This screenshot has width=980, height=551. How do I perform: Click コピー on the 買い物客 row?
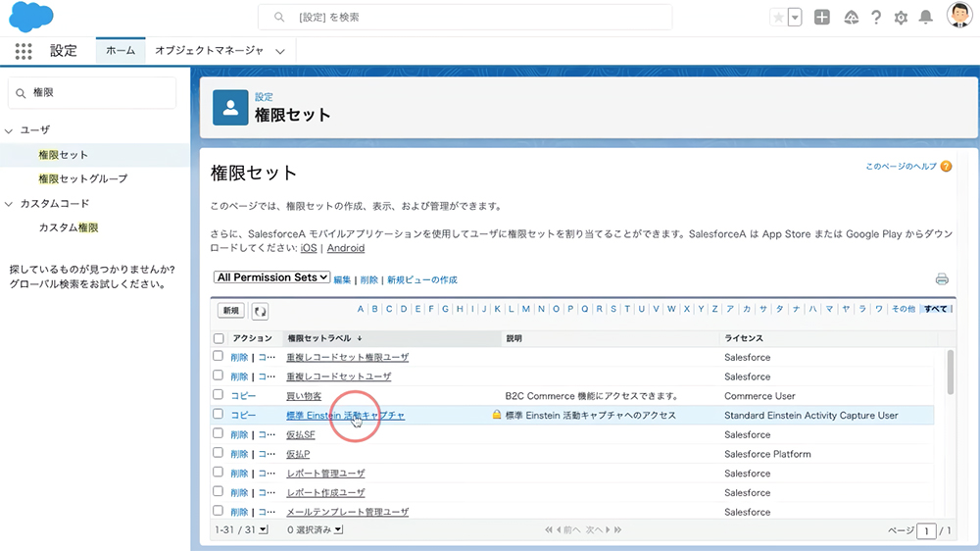[x=243, y=396]
